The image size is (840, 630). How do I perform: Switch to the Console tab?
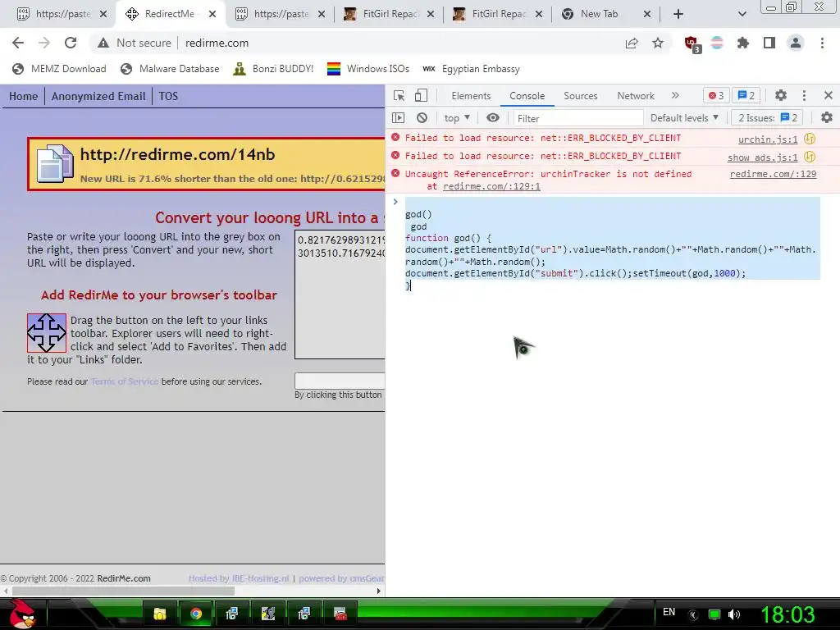coord(527,96)
